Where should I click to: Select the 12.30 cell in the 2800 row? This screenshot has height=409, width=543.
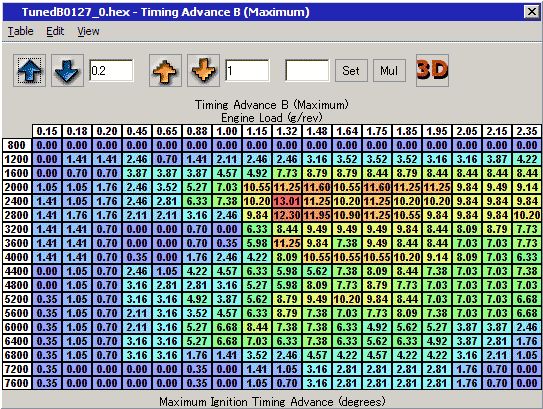click(x=287, y=215)
